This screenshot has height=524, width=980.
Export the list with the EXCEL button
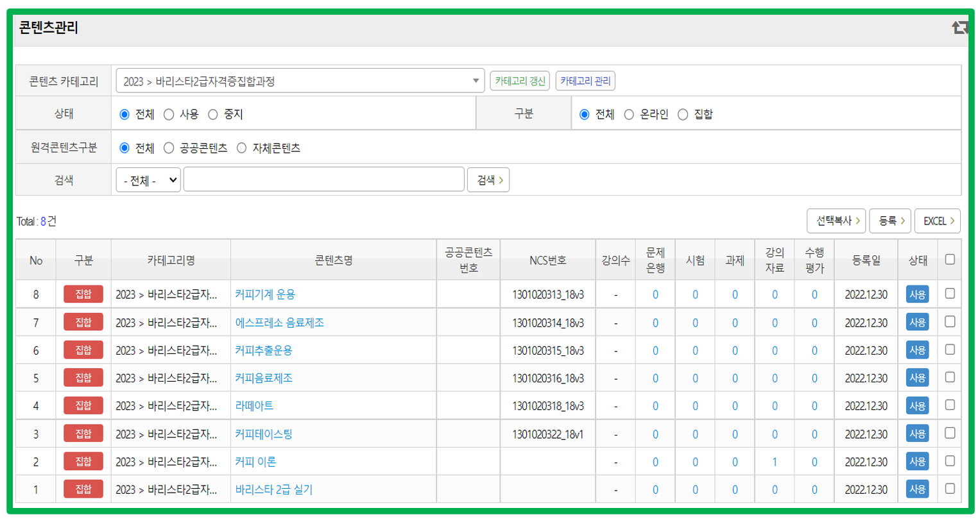937,221
